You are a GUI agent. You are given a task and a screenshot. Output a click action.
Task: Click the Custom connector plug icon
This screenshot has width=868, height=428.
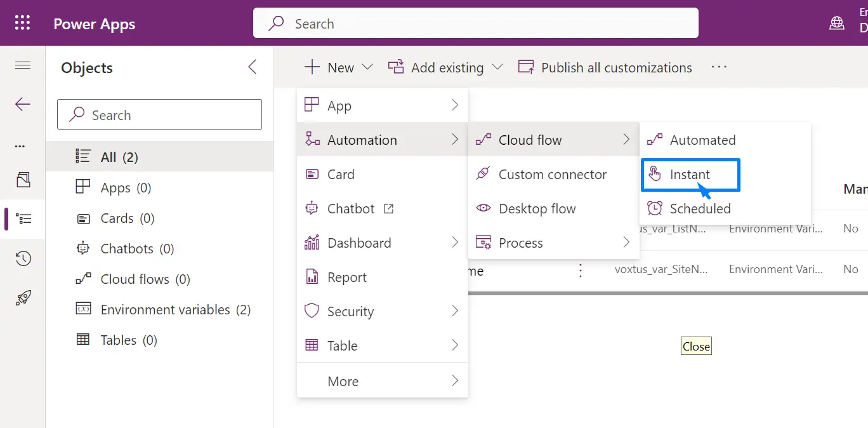click(x=483, y=173)
